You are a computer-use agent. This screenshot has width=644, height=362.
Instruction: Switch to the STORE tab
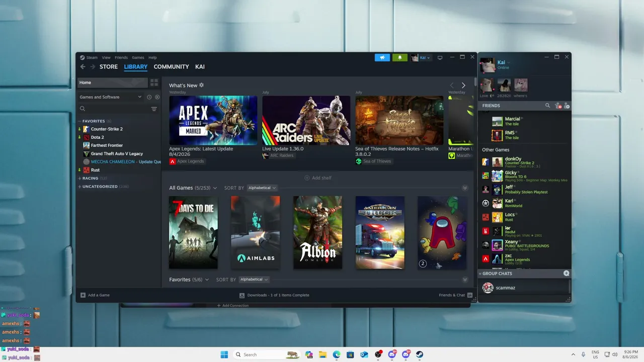109,67
